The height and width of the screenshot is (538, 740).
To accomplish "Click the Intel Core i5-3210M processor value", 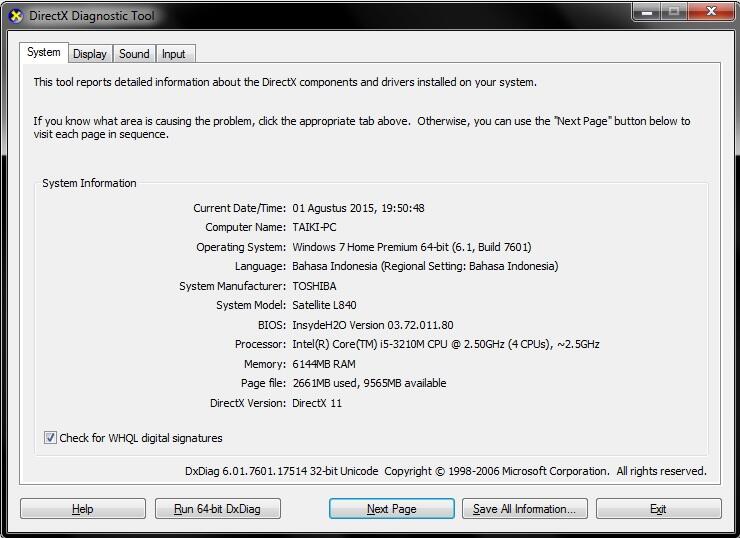I will tap(446, 345).
